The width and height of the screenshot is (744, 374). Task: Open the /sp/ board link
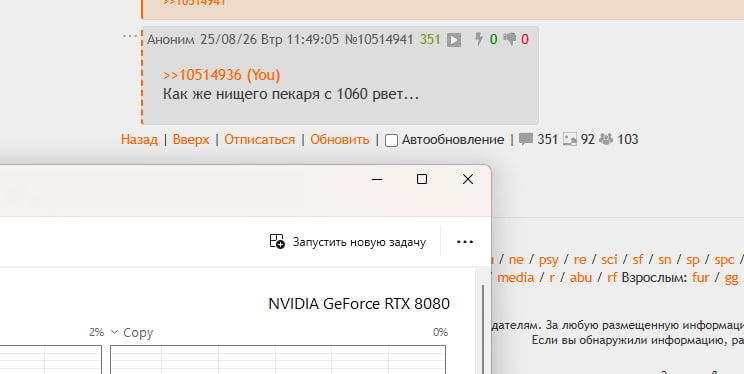point(693,260)
